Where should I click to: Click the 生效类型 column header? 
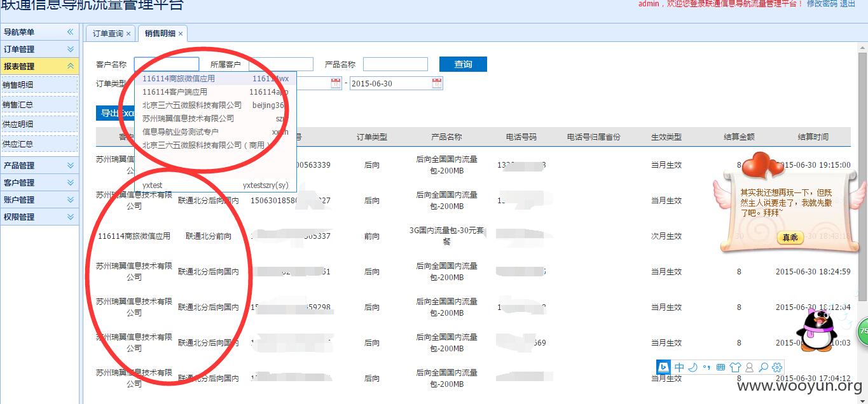[666, 137]
